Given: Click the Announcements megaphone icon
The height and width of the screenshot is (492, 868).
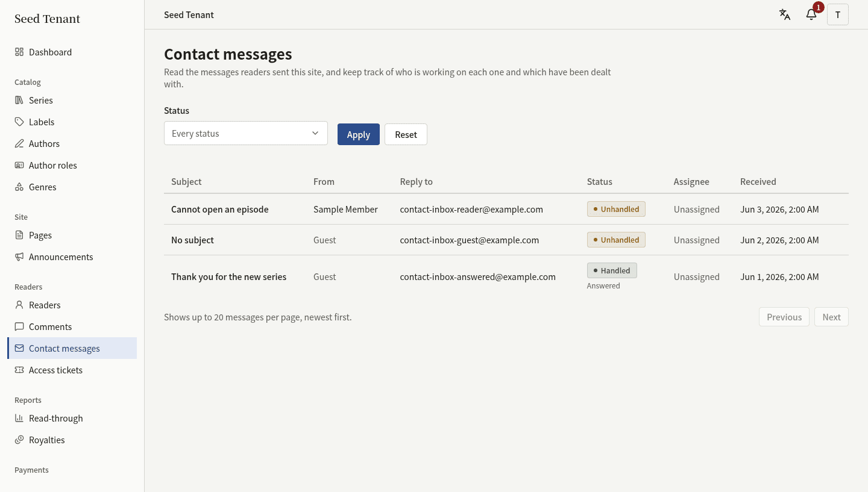Looking at the screenshot, I should click(x=19, y=257).
